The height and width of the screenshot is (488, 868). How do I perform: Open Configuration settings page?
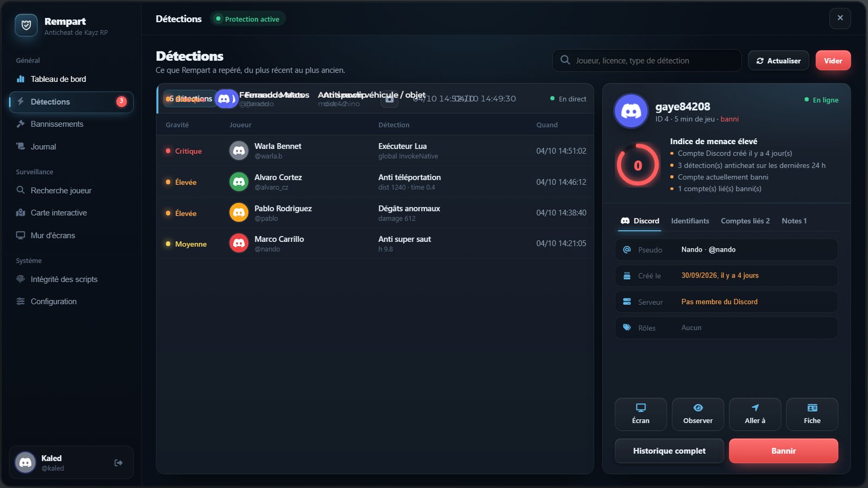pyautogui.click(x=71, y=301)
